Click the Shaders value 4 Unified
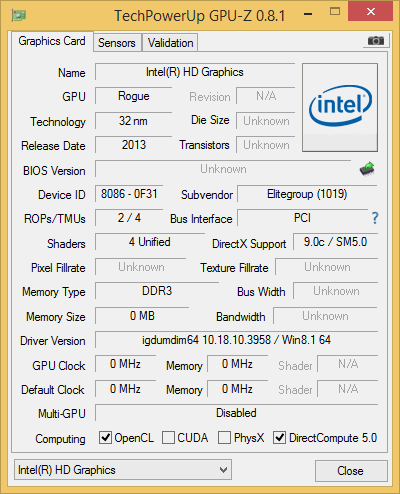This screenshot has width=400, height=494. pyautogui.click(x=150, y=242)
